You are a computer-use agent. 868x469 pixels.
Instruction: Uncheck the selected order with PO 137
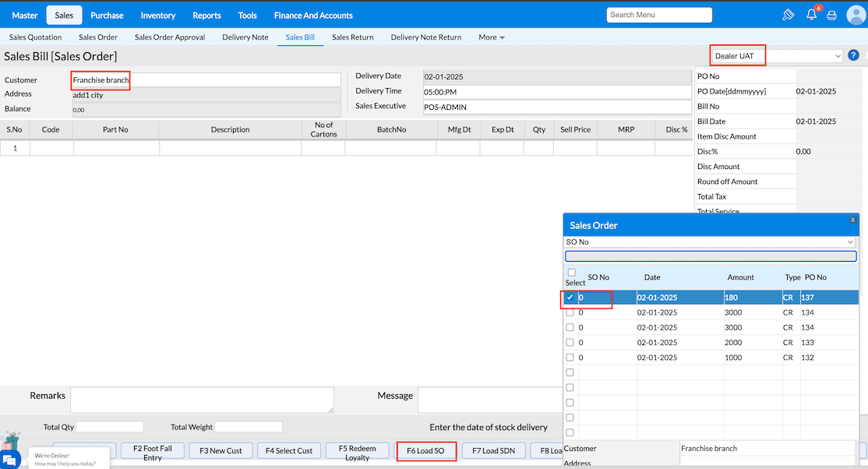tap(570, 298)
